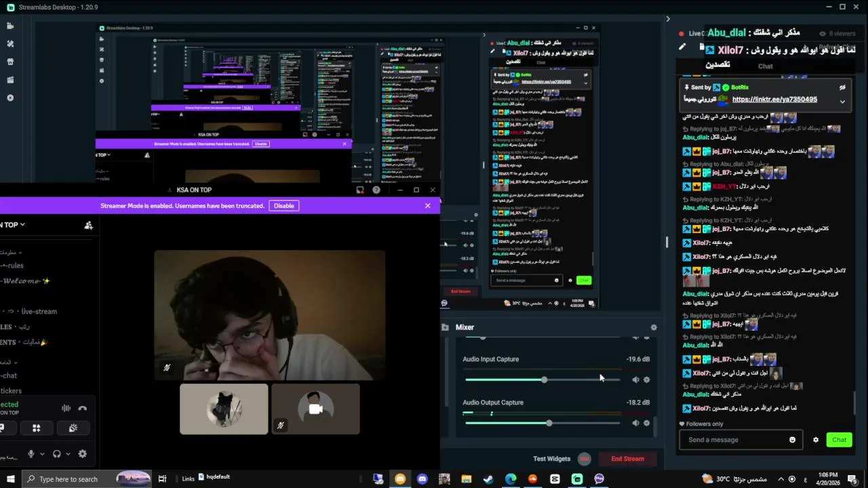This screenshot has height=488, width=868.
Task: Expand pinned message chevron
Action: (842, 102)
